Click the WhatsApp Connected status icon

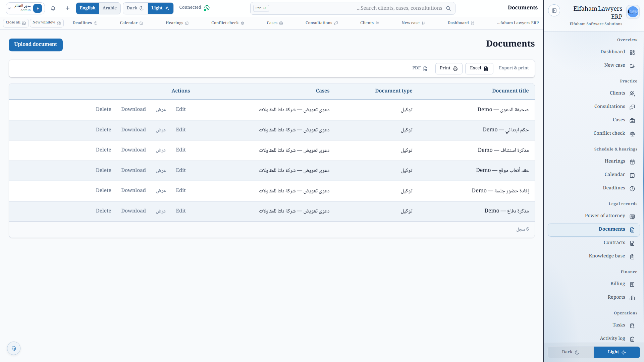207,8
